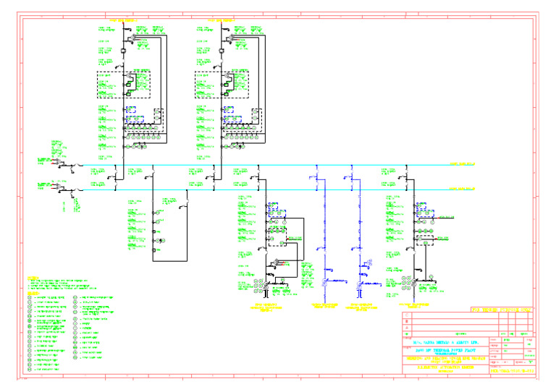The image size is (556, 392).
Task: Select the yellow drawing title line in title block
Action: (446, 358)
